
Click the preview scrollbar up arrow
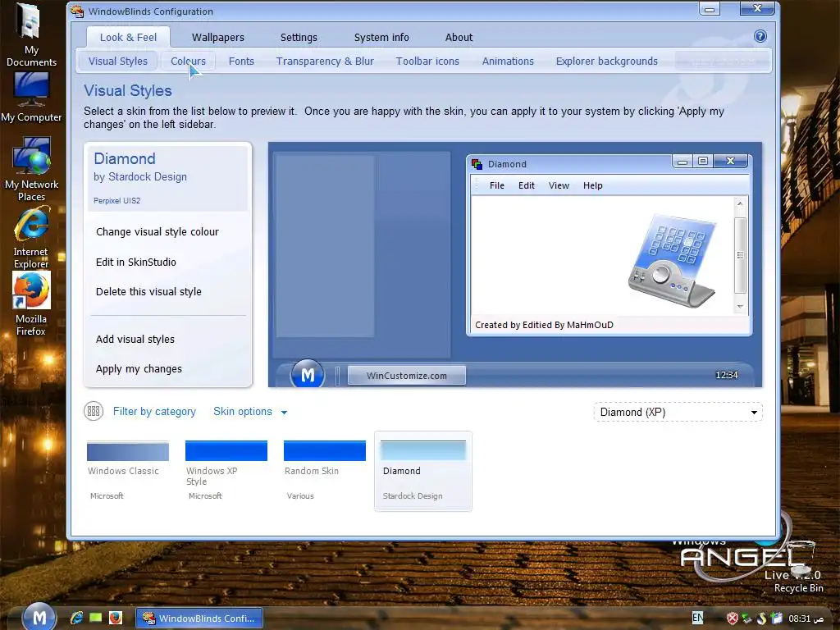coord(740,203)
